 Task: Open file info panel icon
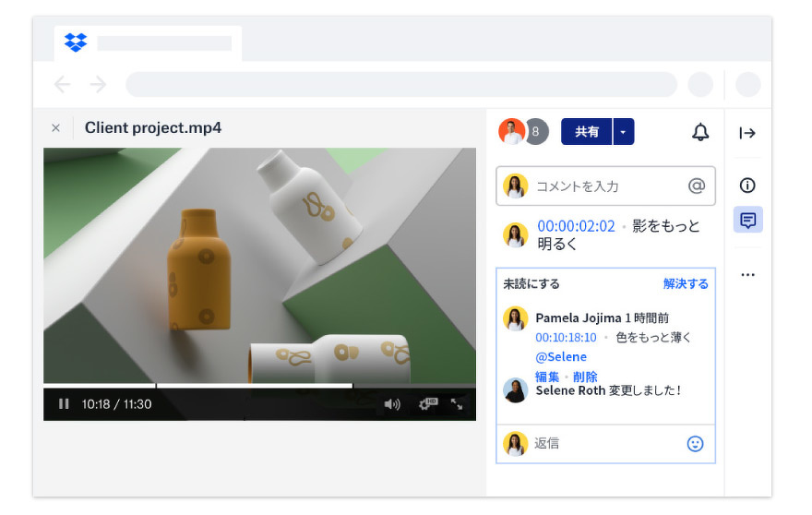tap(747, 185)
